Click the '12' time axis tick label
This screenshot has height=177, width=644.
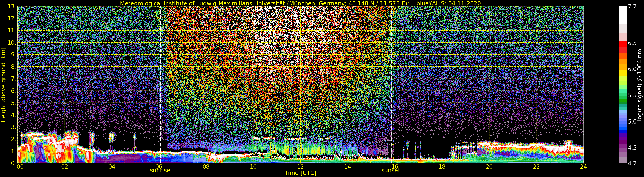(300, 166)
